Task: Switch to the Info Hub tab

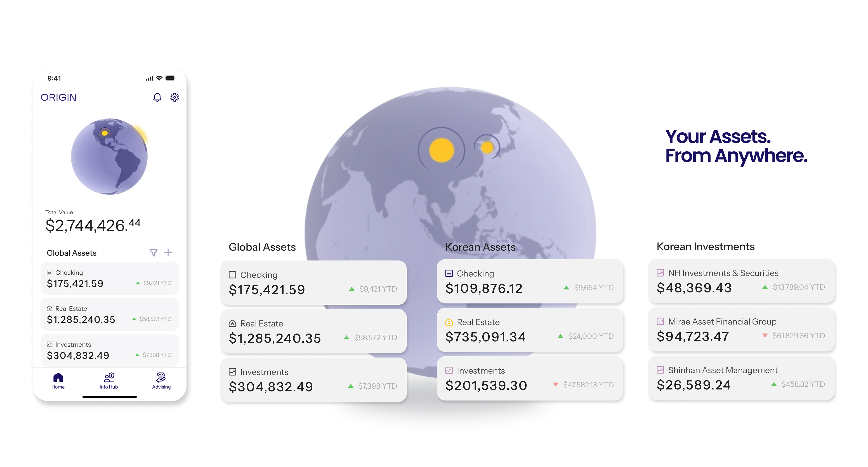Action: pyautogui.click(x=109, y=381)
